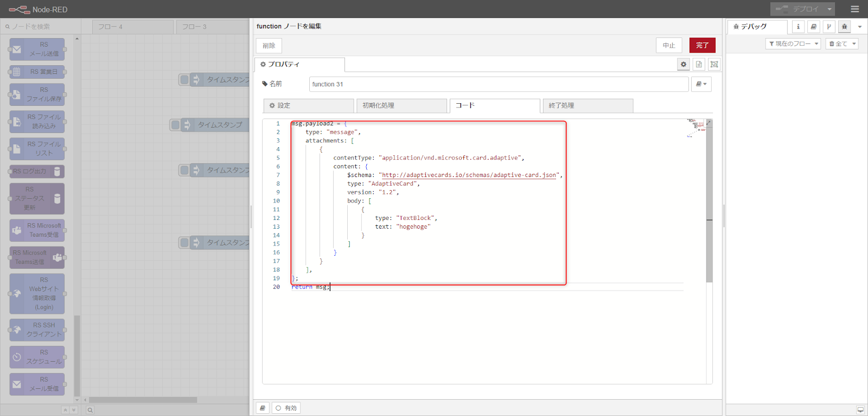Expand palette categories with down arrow
The image size is (868, 416).
click(74, 410)
